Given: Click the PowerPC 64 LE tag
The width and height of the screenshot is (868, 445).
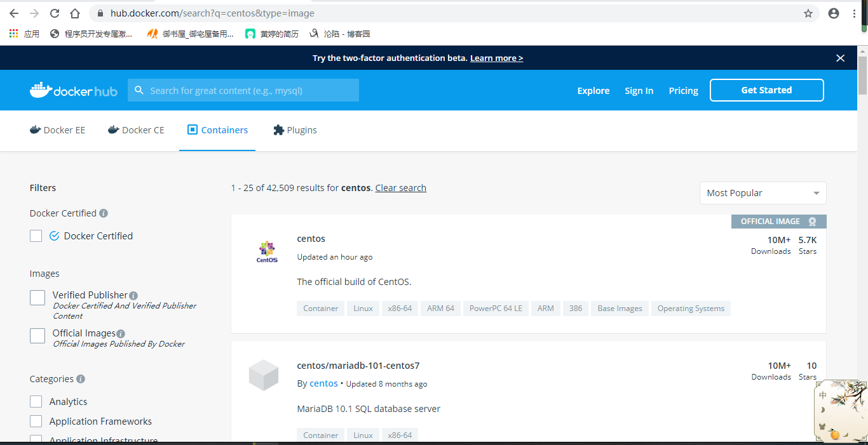Looking at the screenshot, I should (496, 309).
